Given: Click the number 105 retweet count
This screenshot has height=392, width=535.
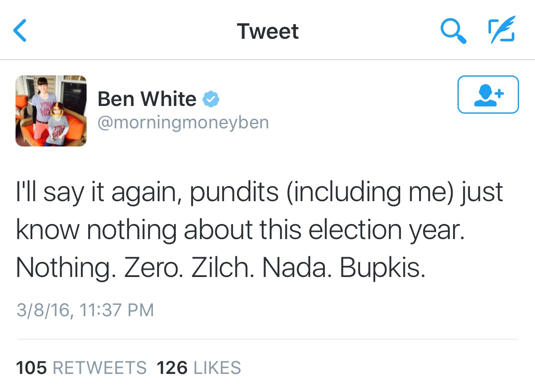Looking at the screenshot, I should pos(31,368).
